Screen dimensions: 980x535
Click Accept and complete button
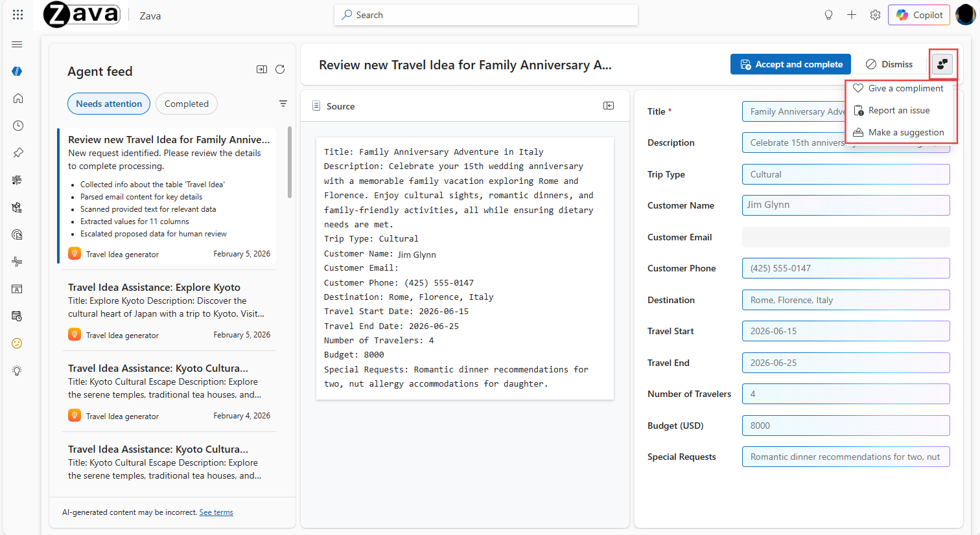click(790, 64)
